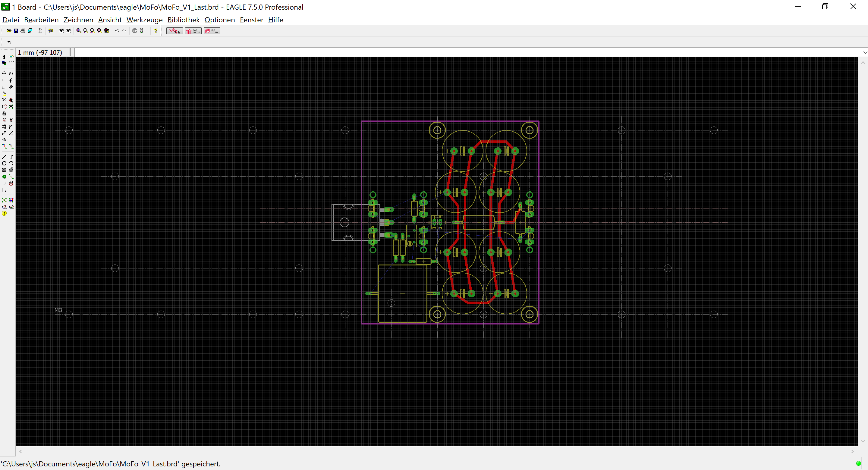
Task: Zoom in on the board
Action: 86,31
